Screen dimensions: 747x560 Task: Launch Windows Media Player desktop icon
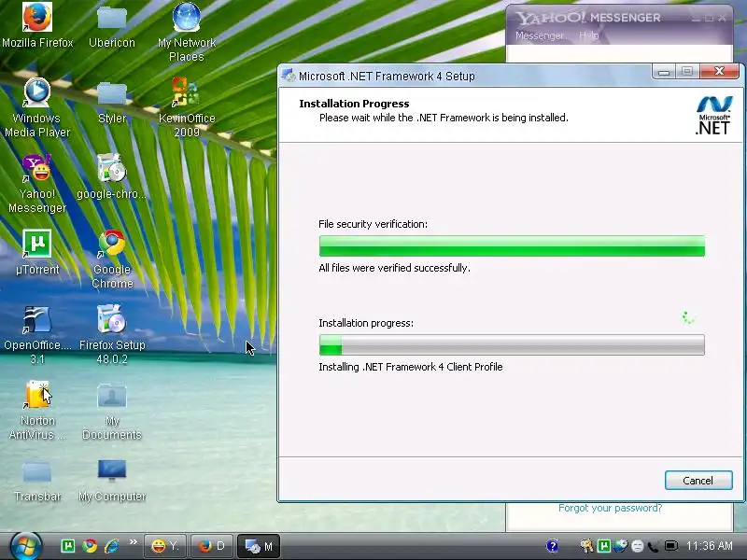37,107
